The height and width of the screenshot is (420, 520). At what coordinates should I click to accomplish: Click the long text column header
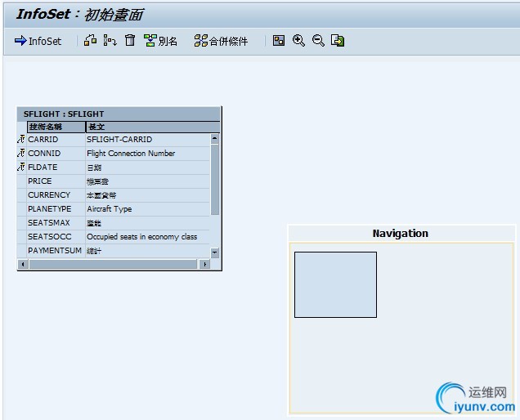pos(153,127)
